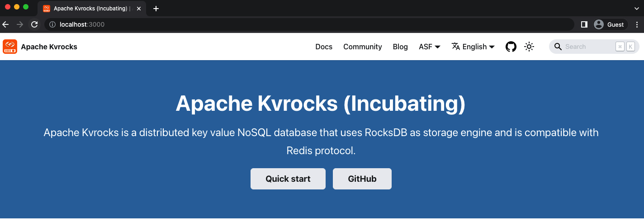Screen dimensions: 644x222
Task: Click the Apache Kvrocks navbar title
Action: pos(49,47)
